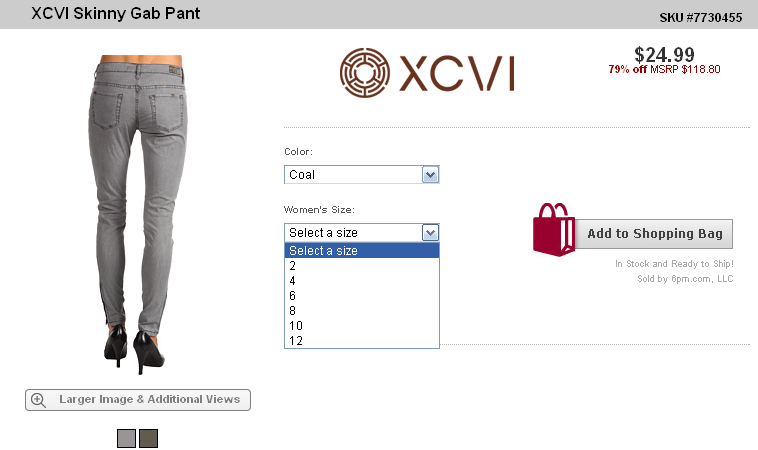
Task: Choose size 4 from the list
Action: tap(362, 280)
